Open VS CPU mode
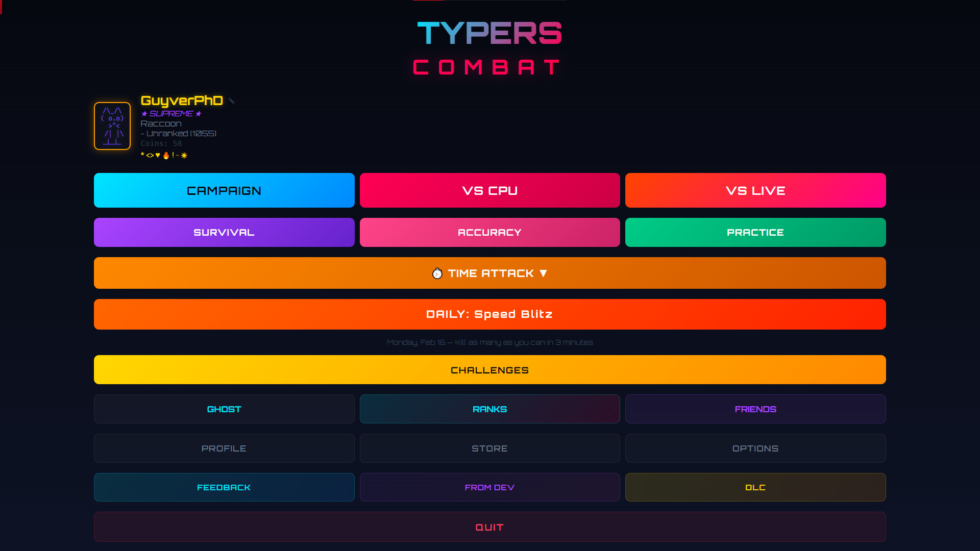The image size is (980, 551). [489, 190]
